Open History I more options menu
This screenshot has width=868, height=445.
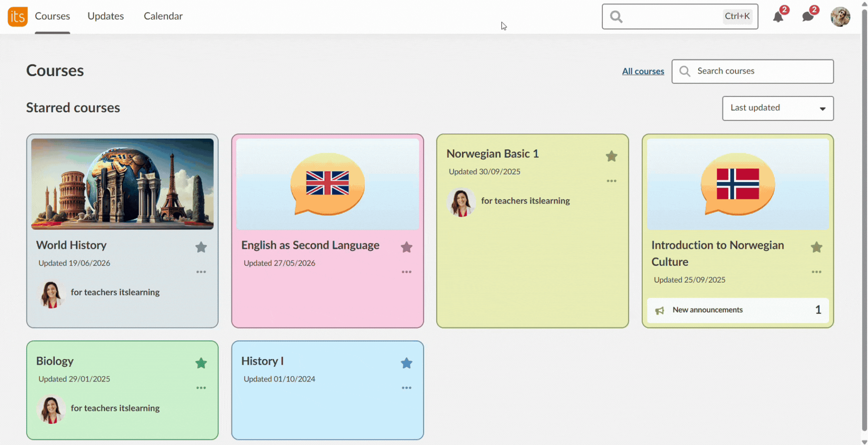[406, 388]
